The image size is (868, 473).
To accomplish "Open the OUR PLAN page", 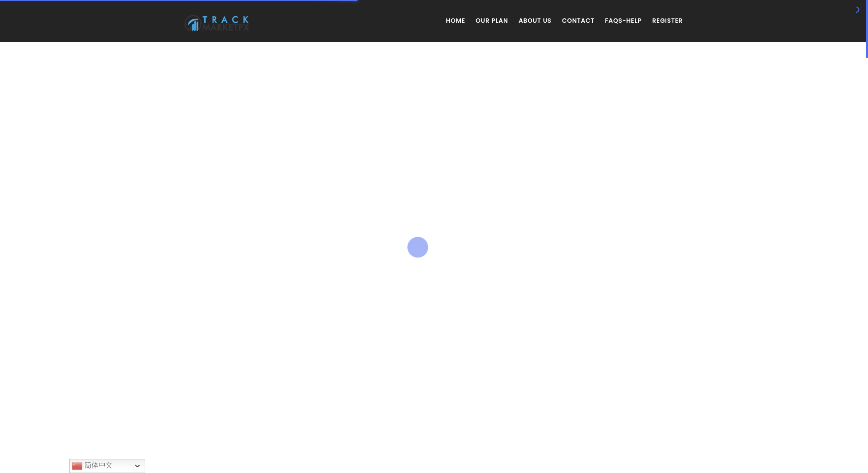I will click(x=491, y=21).
